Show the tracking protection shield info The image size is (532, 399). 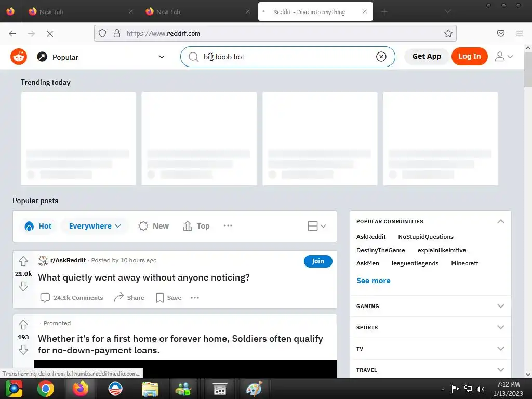[x=102, y=33]
